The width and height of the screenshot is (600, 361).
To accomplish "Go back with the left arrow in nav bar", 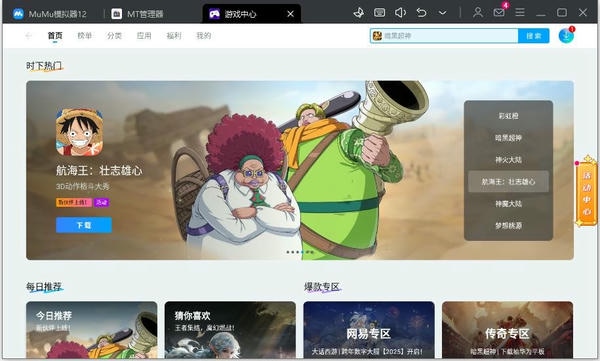I will tap(28, 36).
